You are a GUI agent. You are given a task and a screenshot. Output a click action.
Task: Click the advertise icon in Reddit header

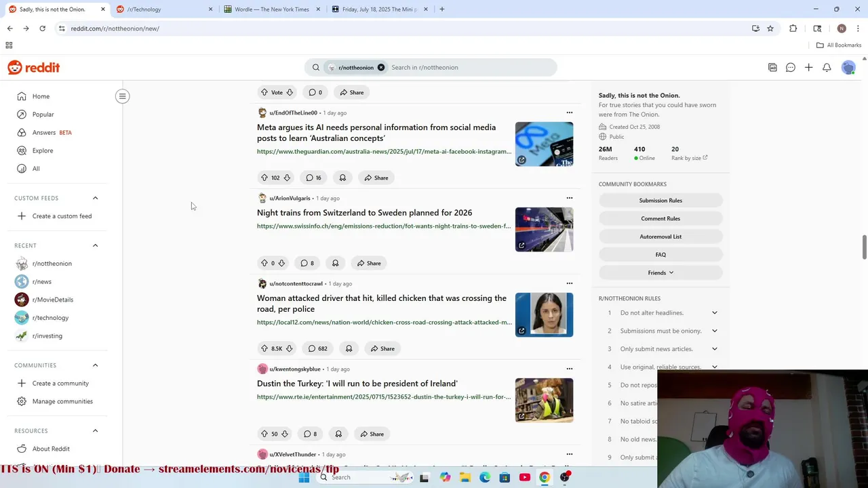(772, 67)
